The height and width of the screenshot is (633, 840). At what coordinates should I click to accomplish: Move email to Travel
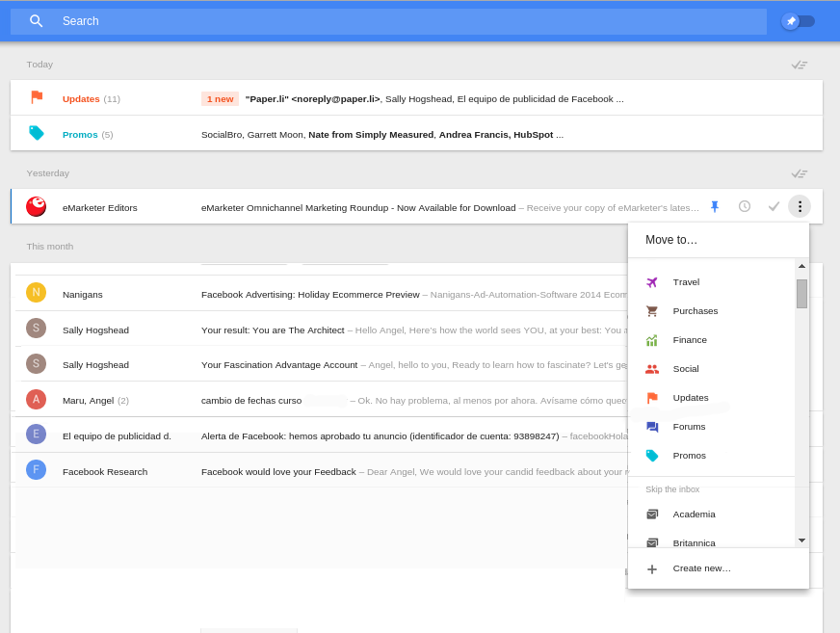click(x=686, y=282)
